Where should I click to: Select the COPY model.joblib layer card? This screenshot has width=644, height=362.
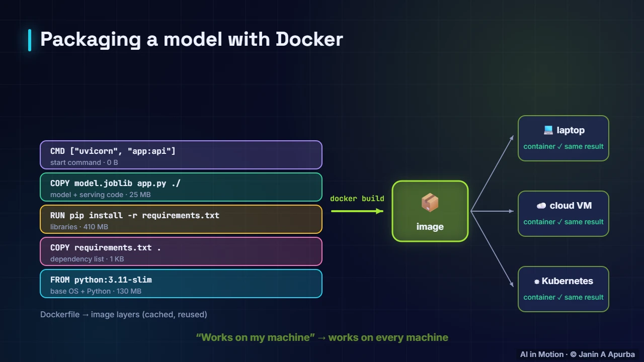(x=181, y=187)
